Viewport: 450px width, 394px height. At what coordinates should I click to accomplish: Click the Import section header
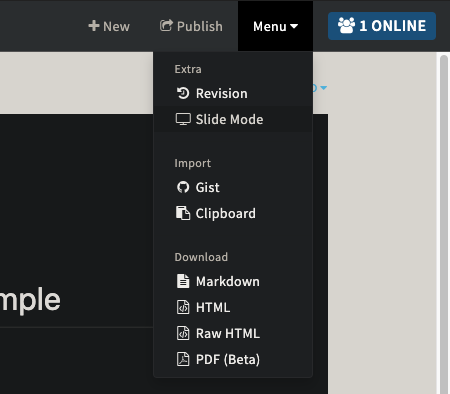click(193, 163)
